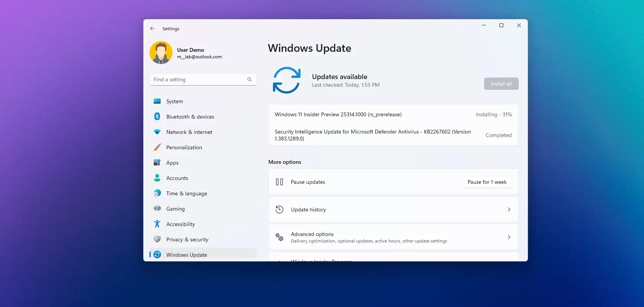Image resolution: width=644 pixels, height=307 pixels.
Task: Click the Update history clock icon
Action: [279, 210]
